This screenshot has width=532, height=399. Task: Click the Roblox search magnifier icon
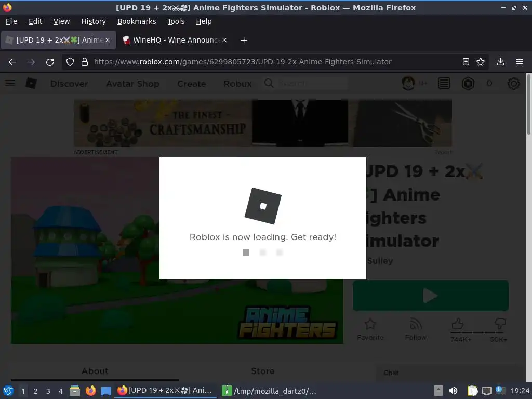coord(269,83)
